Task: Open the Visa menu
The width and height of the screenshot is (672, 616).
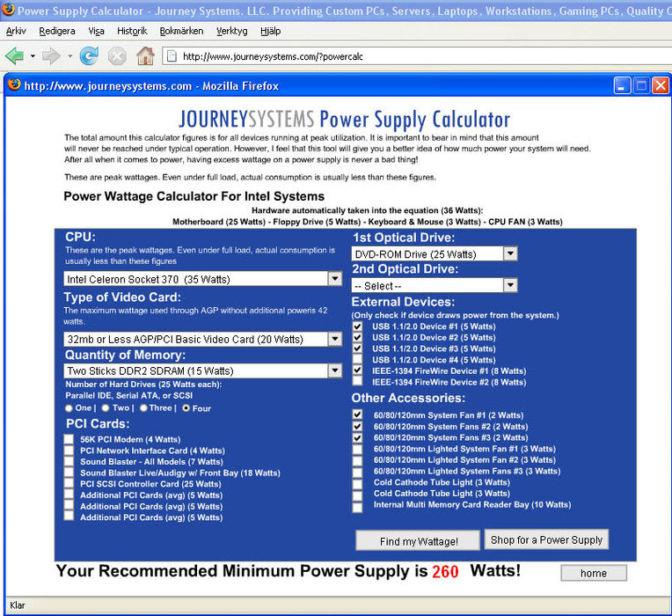Action: pos(96,32)
